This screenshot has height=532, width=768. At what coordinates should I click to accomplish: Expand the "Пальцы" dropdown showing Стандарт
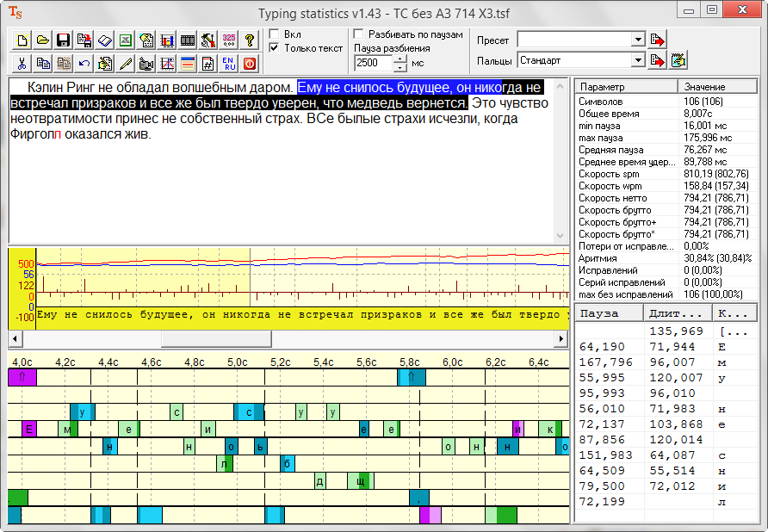pos(637,60)
